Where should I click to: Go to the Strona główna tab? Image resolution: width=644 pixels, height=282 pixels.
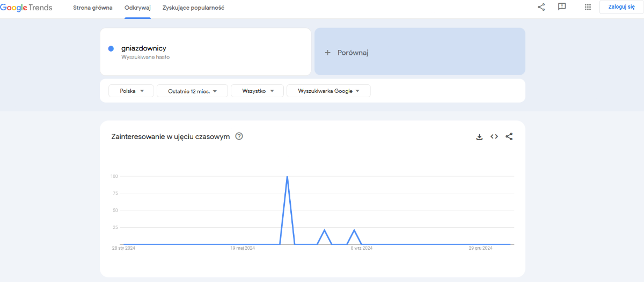93,8
